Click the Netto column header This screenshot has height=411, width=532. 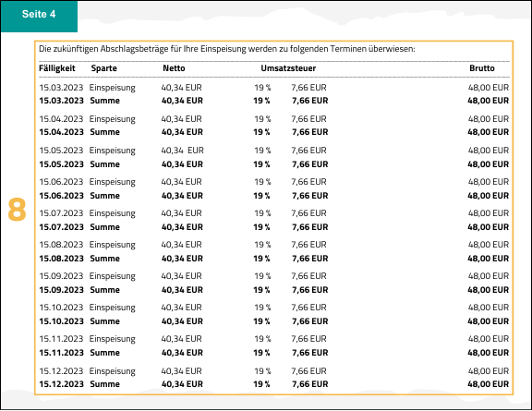point(174,68)
